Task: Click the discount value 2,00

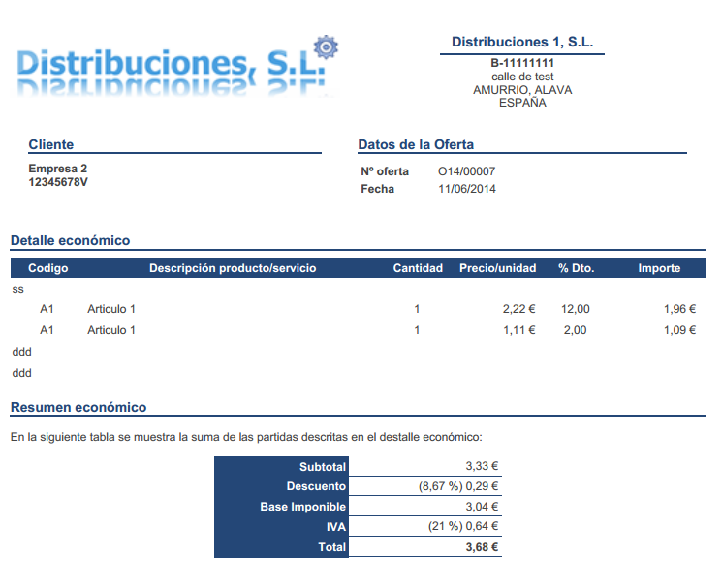Action: [575, 330]
